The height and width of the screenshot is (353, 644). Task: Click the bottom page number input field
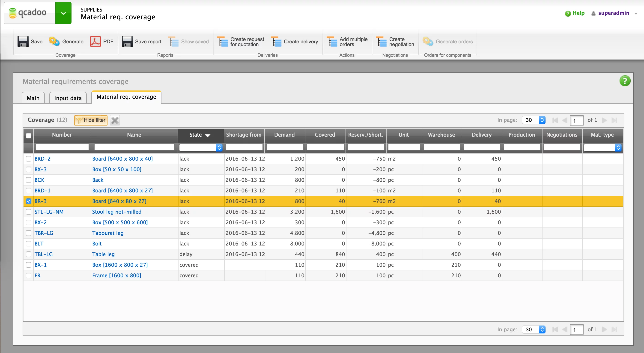(x=576, y=330)
